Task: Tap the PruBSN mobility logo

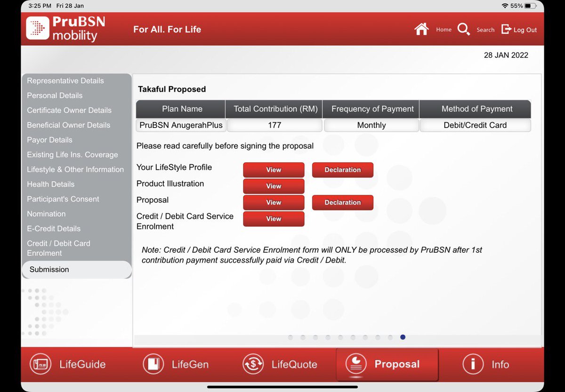Action: click(x=65, y=29)
